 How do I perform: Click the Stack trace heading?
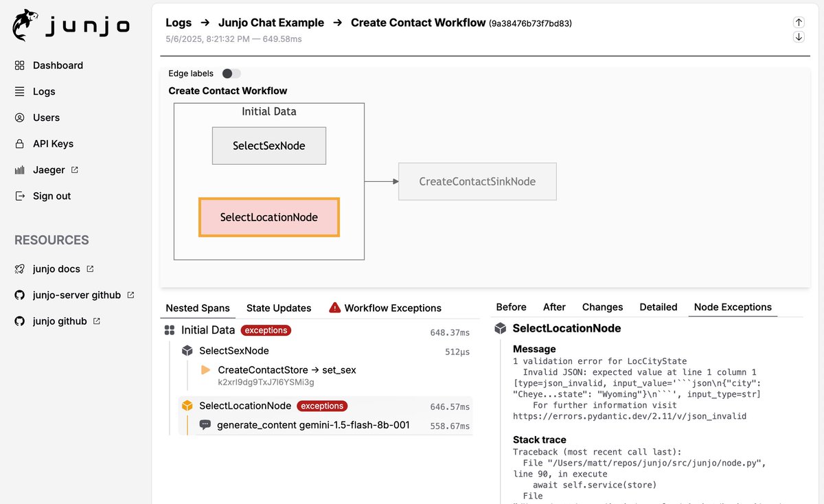(540, 439)
